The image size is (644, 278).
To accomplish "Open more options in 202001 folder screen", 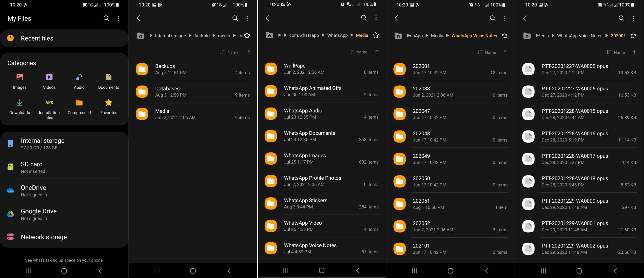I will tap(633, 18).
